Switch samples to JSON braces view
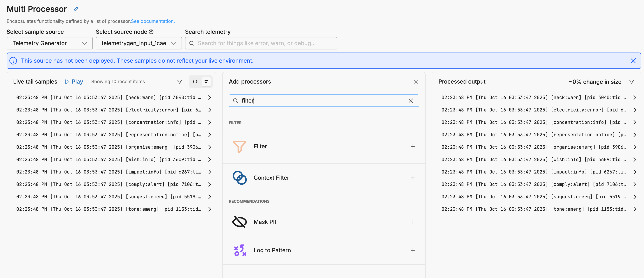The height and width of the screenshot is (278, 644). tap(195, 82)
